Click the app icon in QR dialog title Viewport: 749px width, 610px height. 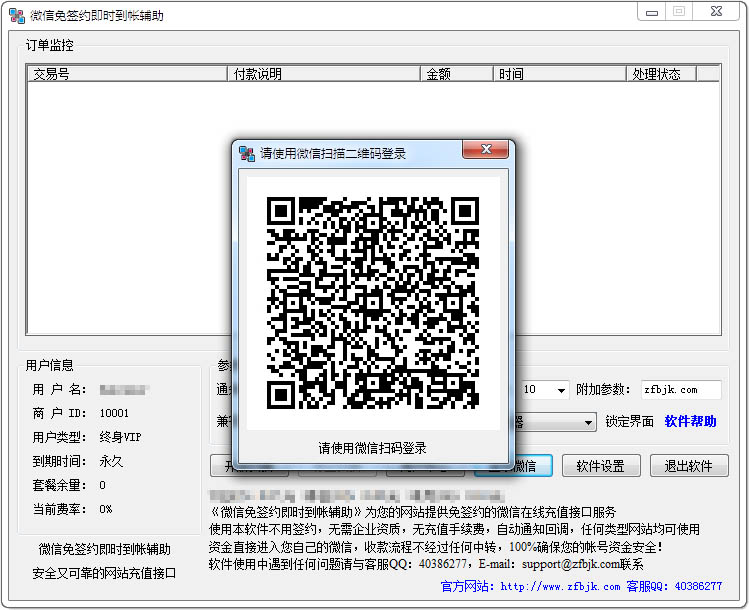point(246,153)
